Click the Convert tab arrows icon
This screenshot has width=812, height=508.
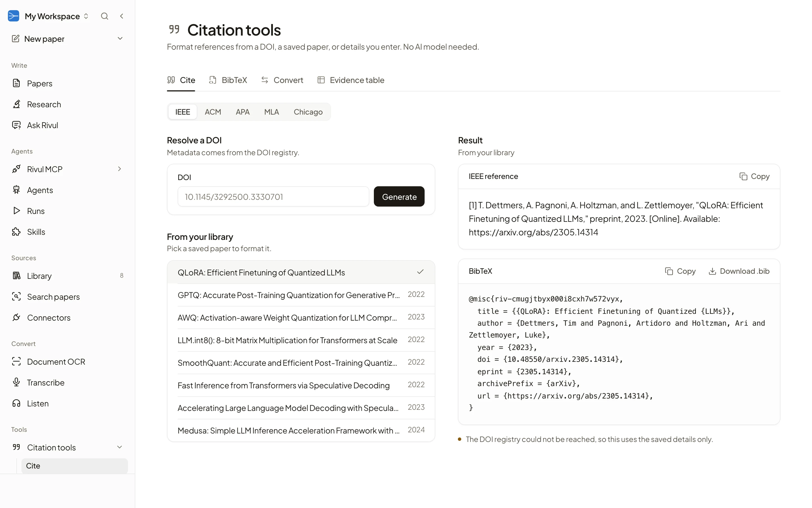(265, 80)
